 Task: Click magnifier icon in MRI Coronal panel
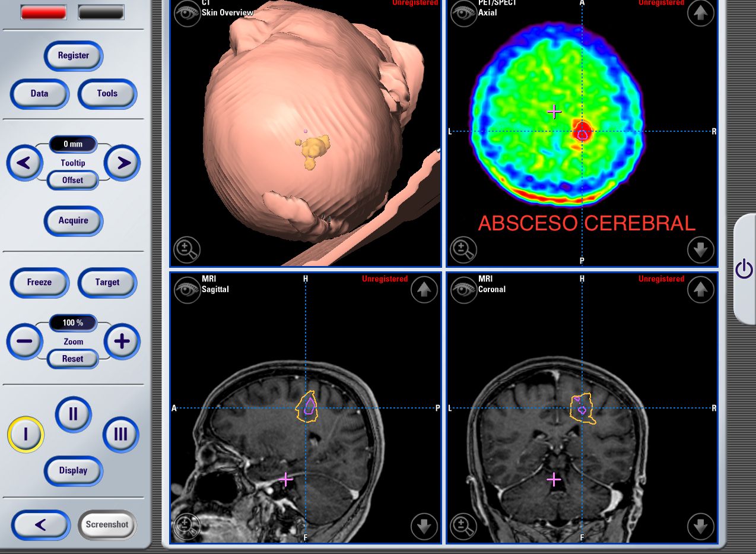point(463,526)
